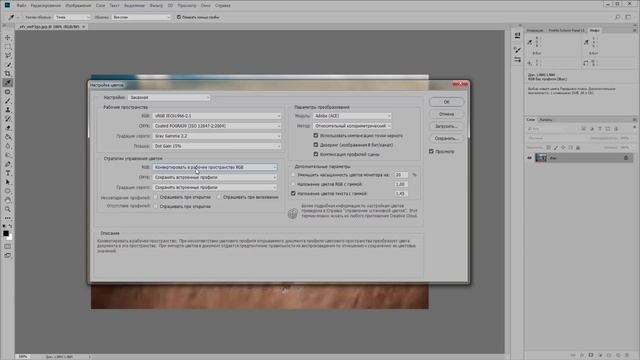Viewport: 640px width, 360px height.
Task: Open the 'Настройки' Заказная dropdown
Action: 169,98
